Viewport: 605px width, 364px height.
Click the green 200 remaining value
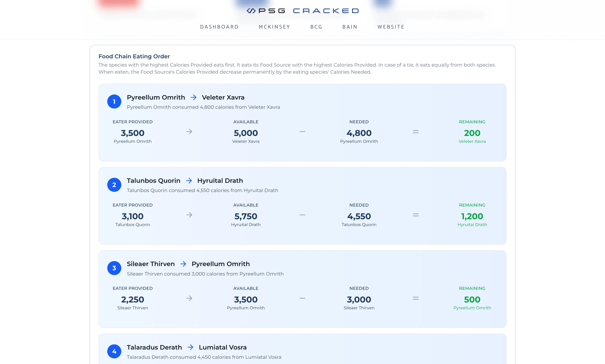pyautogui.click(x=472, y=133)
